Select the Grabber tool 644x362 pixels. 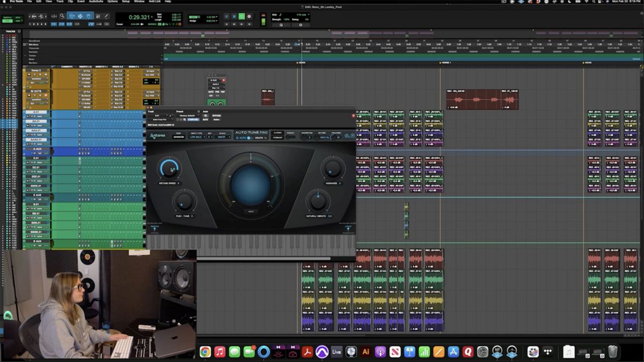click(89, 17)
